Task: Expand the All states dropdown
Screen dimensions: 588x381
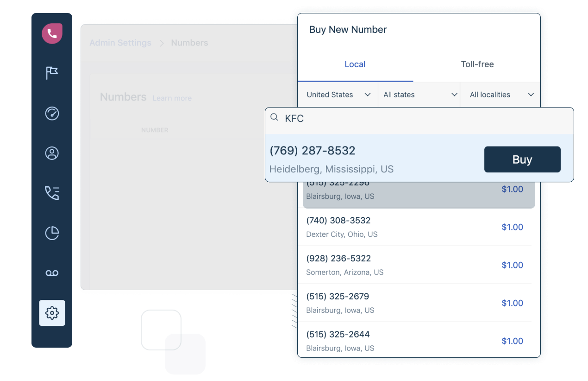Action: 419,95
